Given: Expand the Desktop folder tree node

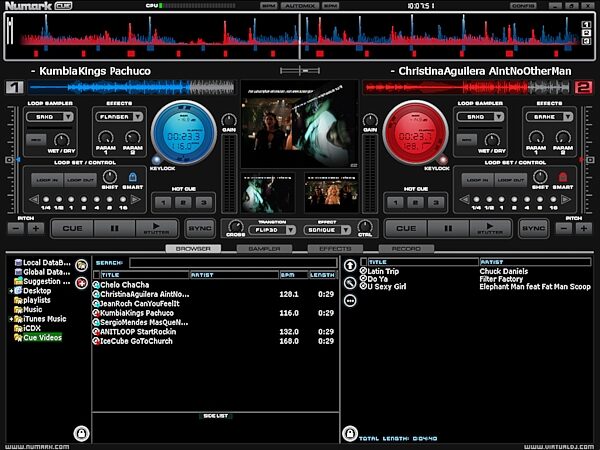Looking at the screenshot, I should click(11, 291).
